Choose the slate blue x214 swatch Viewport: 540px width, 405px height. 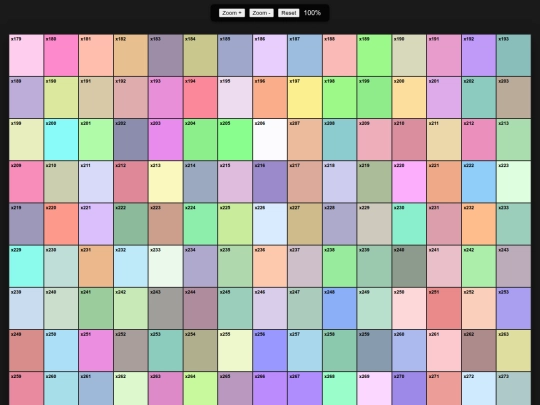tap(200, 182)
